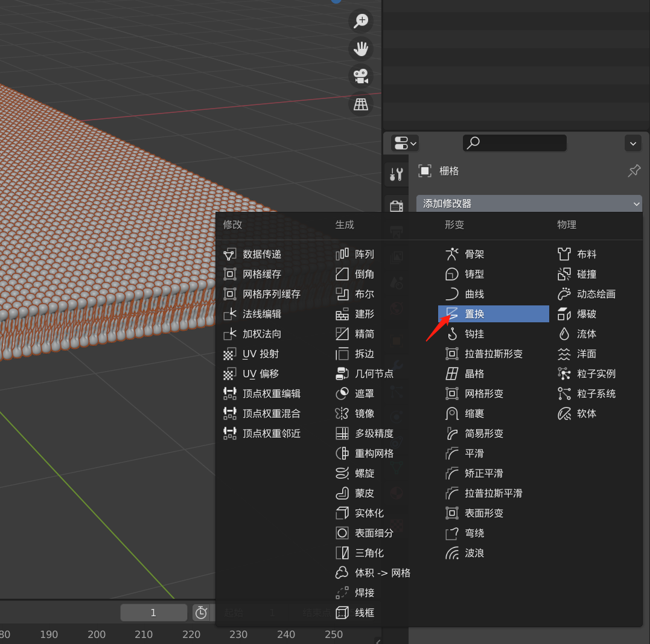Click the 镜像 modifier icon

(342, 413)
